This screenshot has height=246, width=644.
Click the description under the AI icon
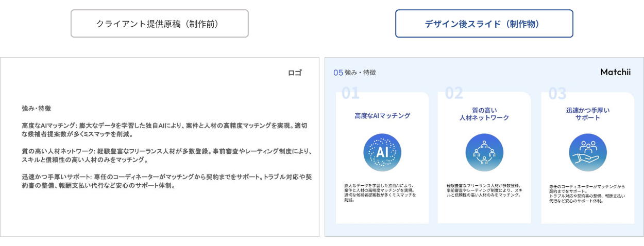pyautogui.click(x=380, y=193)
